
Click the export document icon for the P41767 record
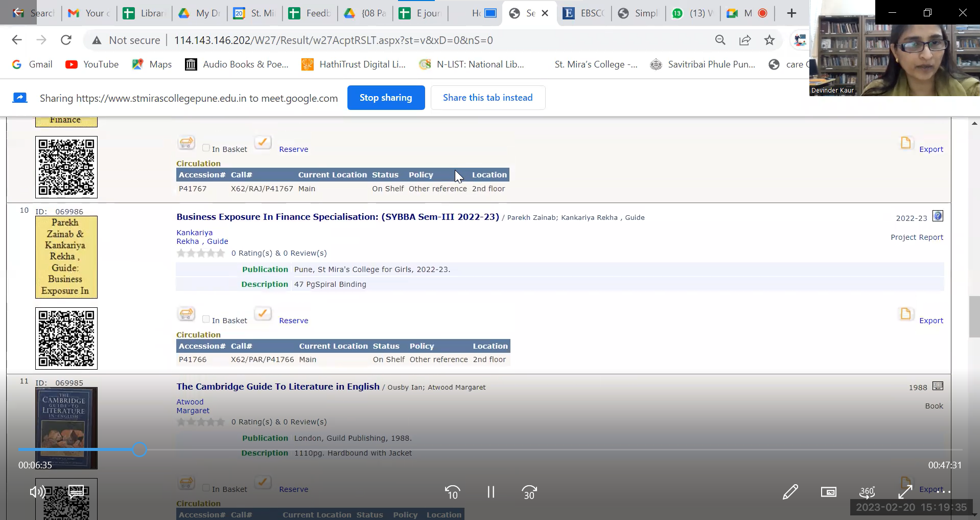point(906,143)
